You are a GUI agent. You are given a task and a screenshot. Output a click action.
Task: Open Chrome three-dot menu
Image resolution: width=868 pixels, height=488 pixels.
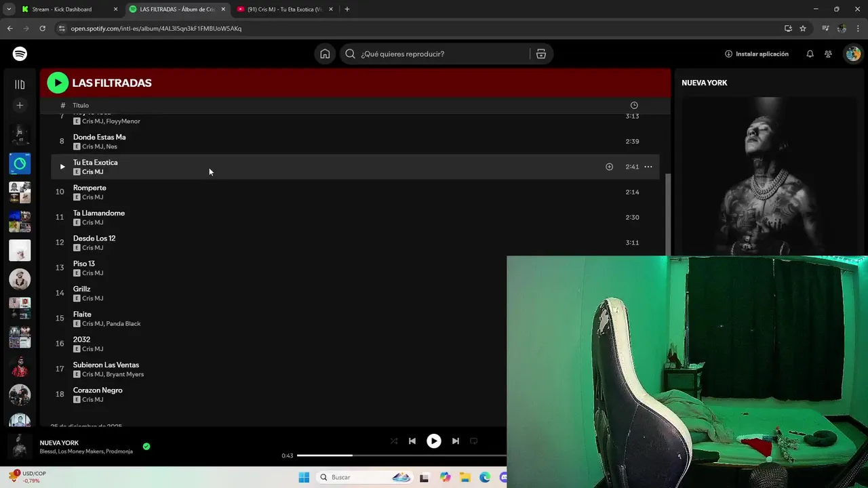point(859,28)
